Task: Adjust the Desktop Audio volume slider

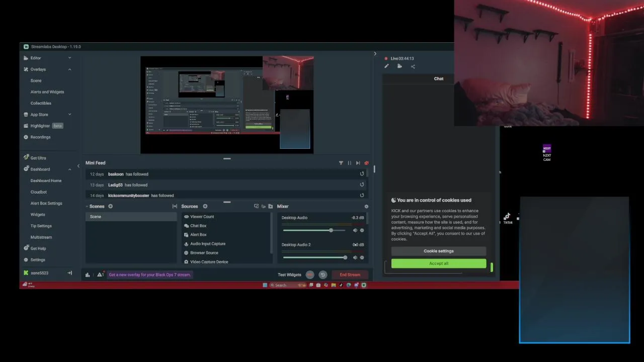Action: click(314, 230)
